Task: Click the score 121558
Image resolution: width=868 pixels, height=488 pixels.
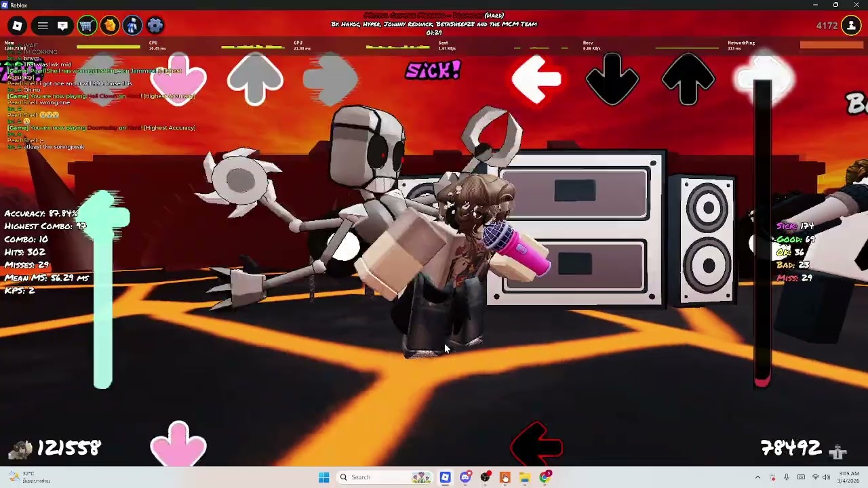Action: point(69,448)
